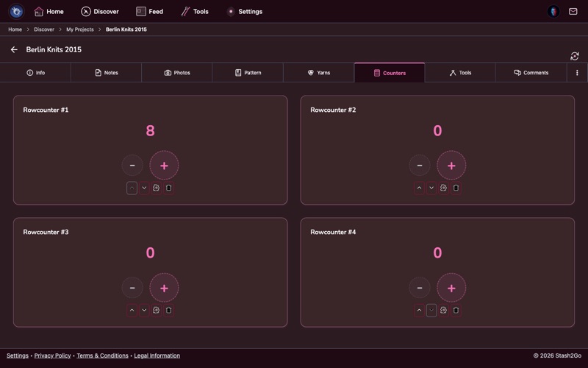
Task: Increment Rowcounter #2 with plus button
Action: click(x=451, y=165)
